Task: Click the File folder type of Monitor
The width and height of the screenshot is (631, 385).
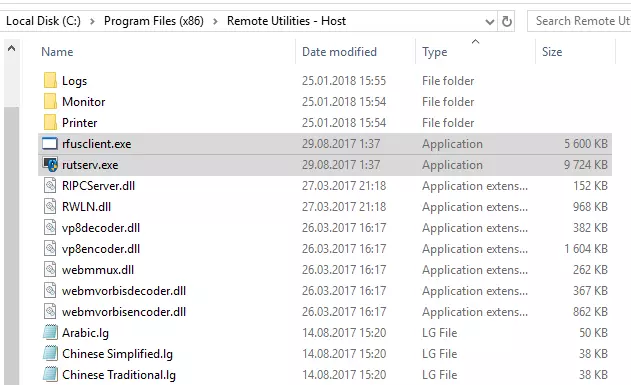Action: [x=448, y=102]
